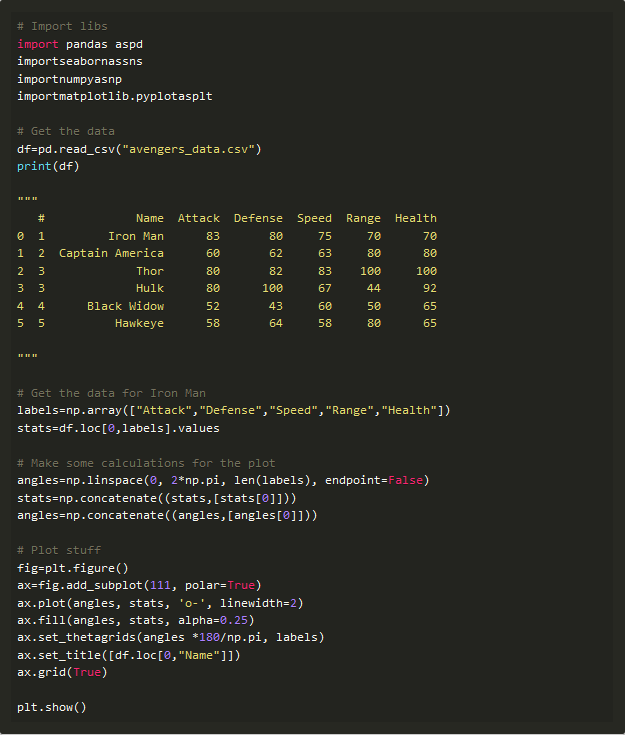The width and height of the screenshot is (625, 735).
Task: Click Hulk's Range value 44
Action: 374,288
